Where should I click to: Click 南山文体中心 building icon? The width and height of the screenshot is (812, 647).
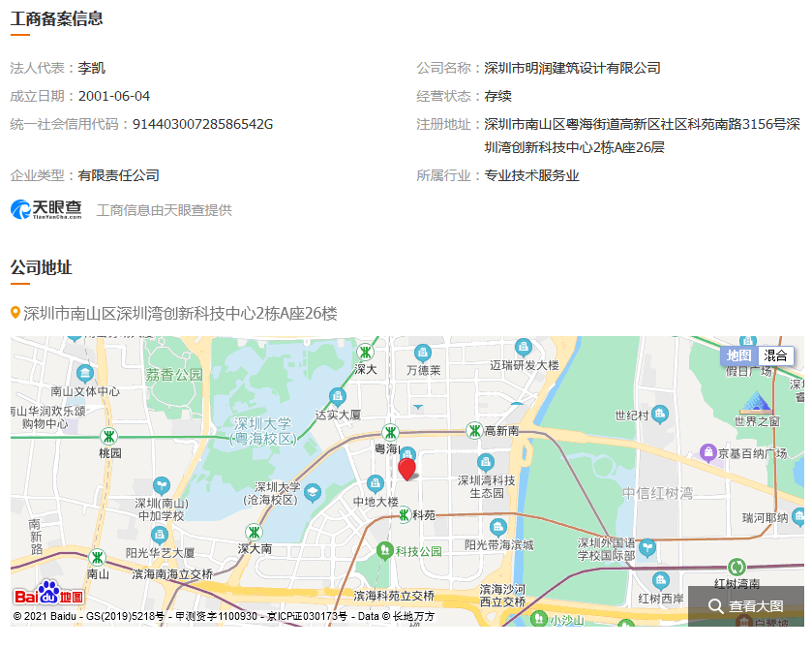click(x=84, y=373)
